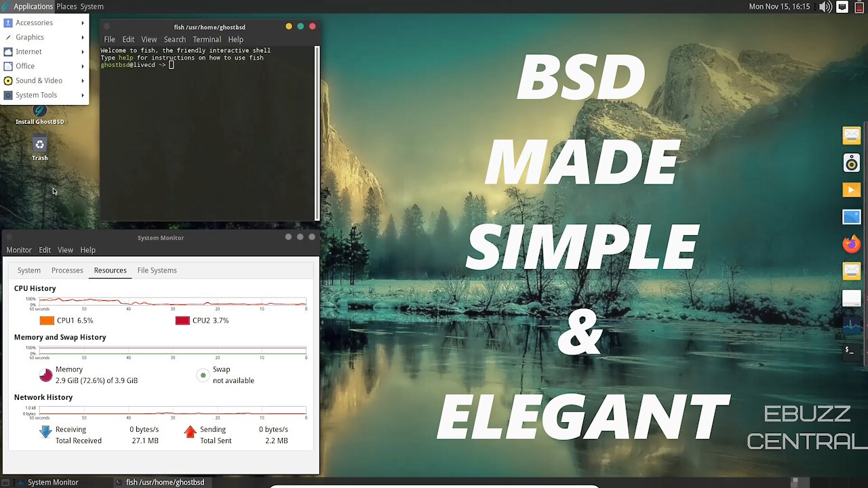Click the "CPU1 6.5%" label
The width and height of the screenshot is (868, 488).
(75, 321)
